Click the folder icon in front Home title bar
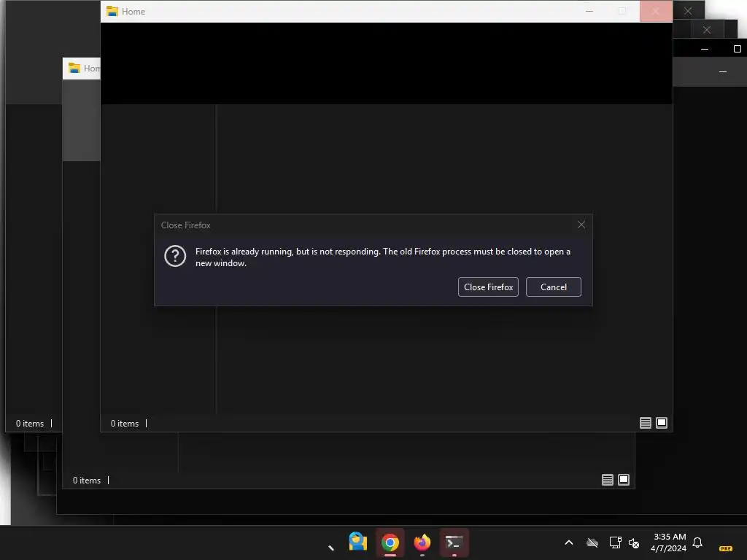 coord(112,12)
